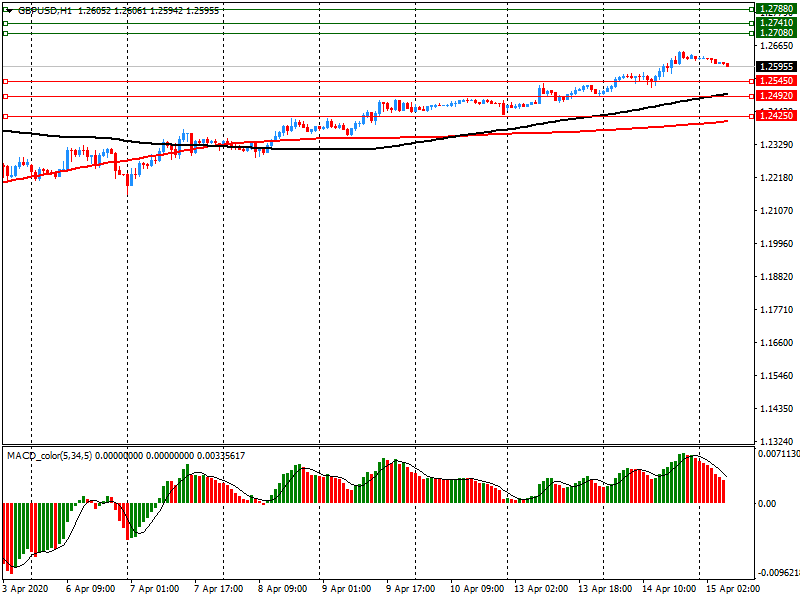Click the 15 Apr 02:00 time label
The width and height of the screenshot is (800, 600).
[x=733, y=589]
